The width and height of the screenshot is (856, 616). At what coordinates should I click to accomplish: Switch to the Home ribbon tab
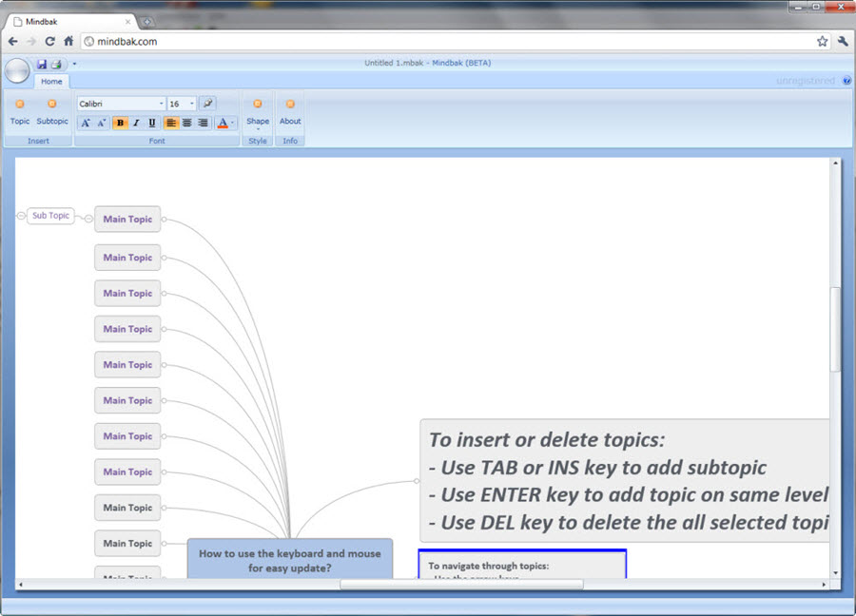point(51,82)
